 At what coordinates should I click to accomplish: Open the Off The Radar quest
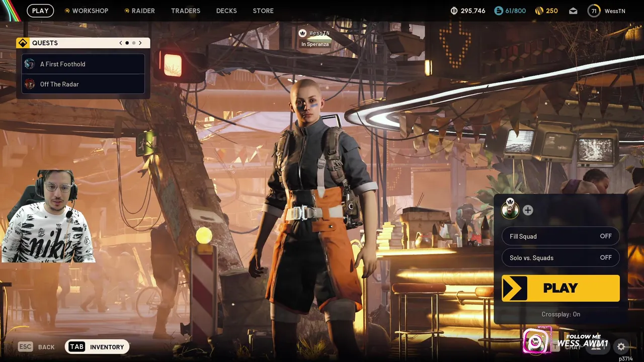pos(84,84)
